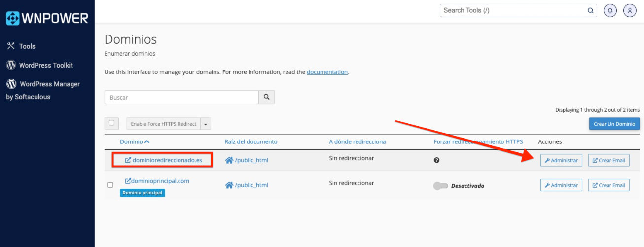644x247 pixels.
Task: Click the Tools wrench icon
Action: [x=11, y=46]
